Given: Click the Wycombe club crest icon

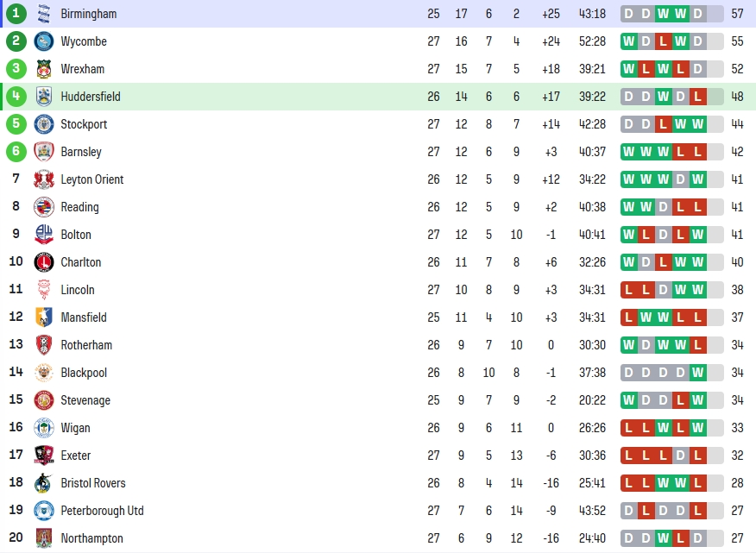Looking at the screenshot, I should (x=44, y=41).
